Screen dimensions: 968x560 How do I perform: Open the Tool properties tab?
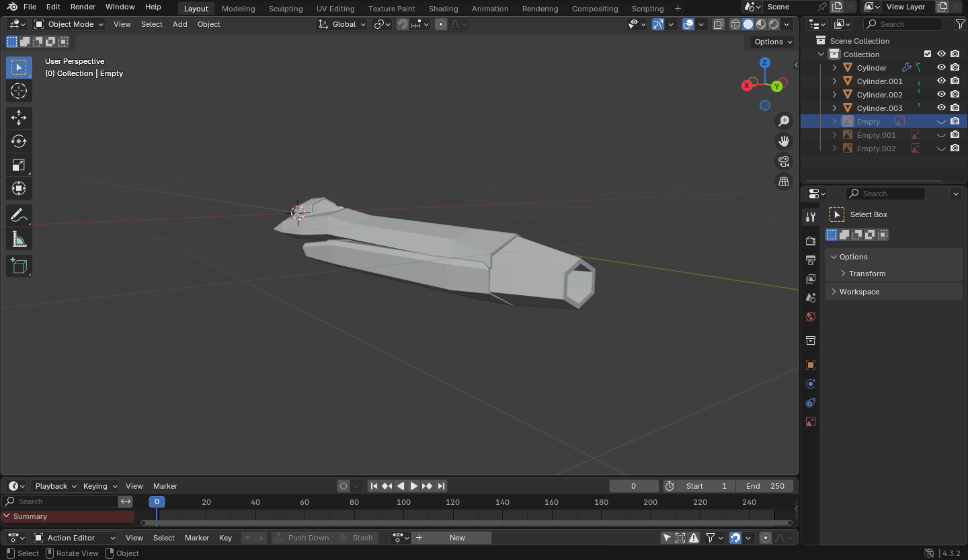(x=811, y=216)
